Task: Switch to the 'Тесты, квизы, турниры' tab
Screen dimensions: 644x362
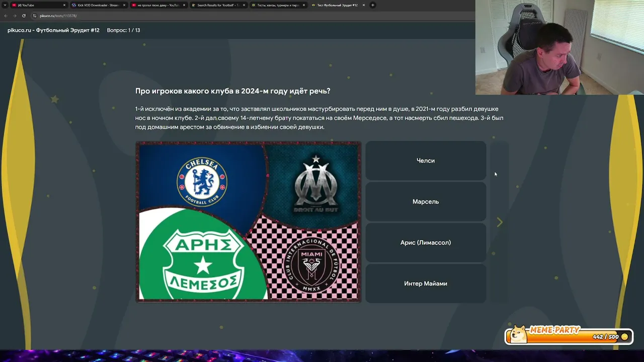Action: (x=278, y=5)
